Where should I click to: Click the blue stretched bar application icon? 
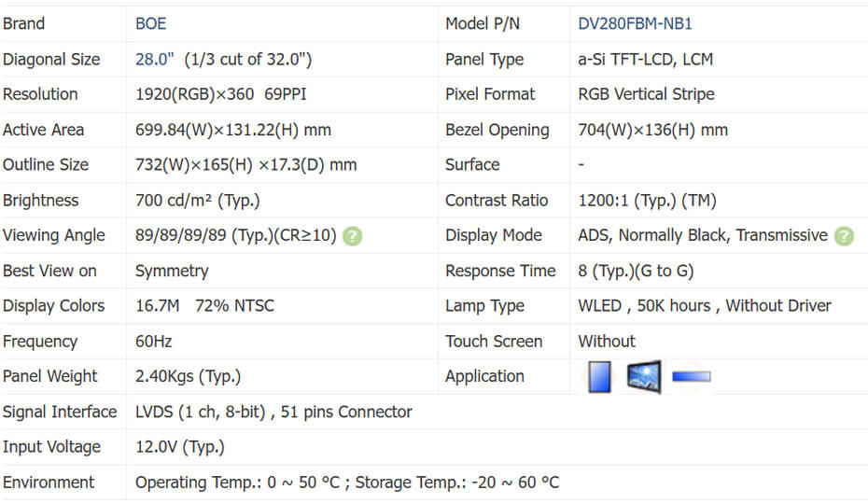point(691,377)
